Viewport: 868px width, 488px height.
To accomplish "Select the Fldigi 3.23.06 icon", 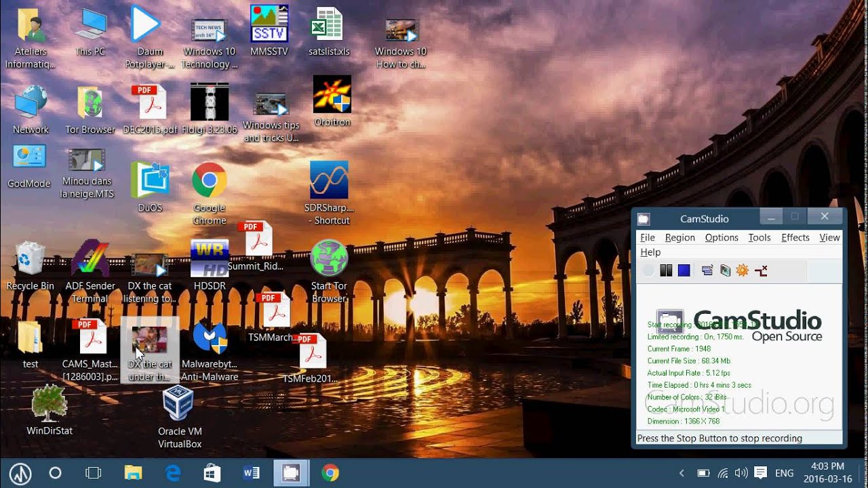I will tap(210, 110).
